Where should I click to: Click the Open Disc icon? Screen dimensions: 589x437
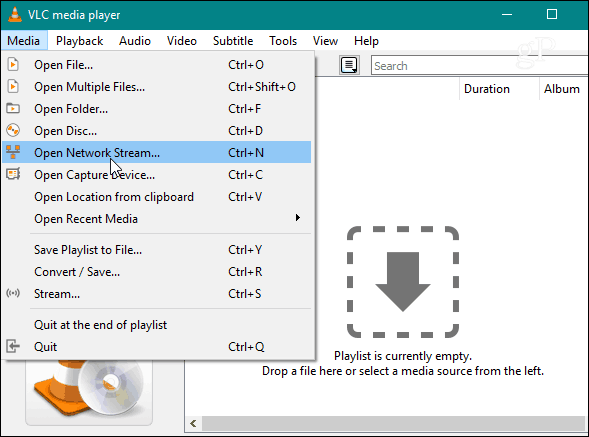click(13, 130)
